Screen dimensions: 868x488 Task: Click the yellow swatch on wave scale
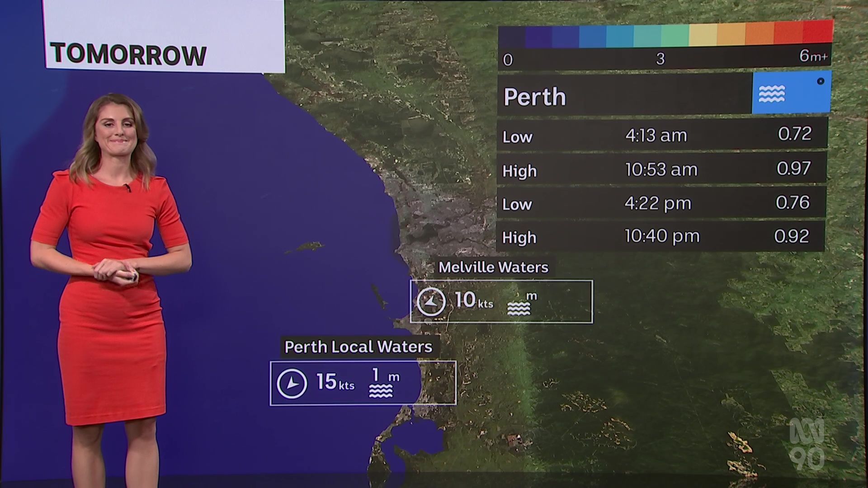coord(703,35)
